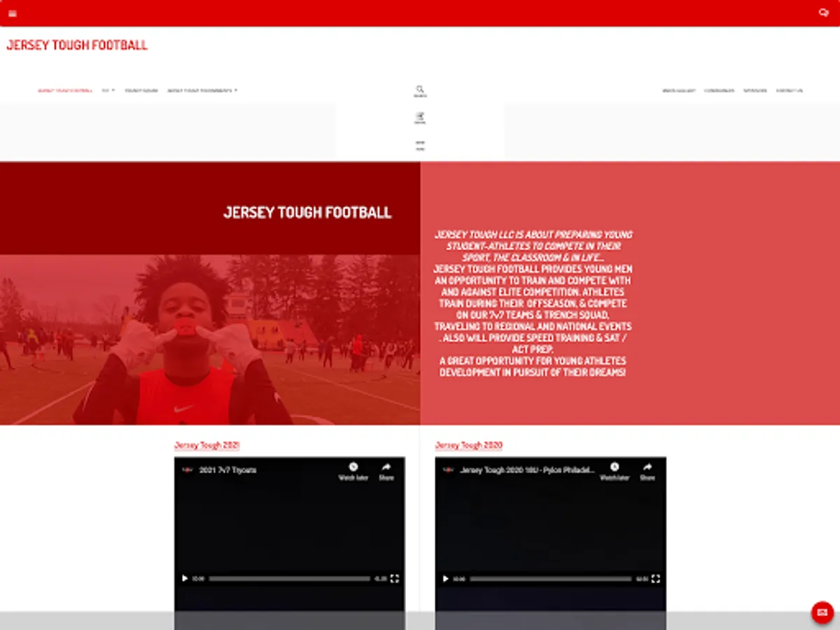Click channel logo on Jersey Tough 2020 video
Image resolution: width=840 pixels, height=630 pixels.
point(448,470)
